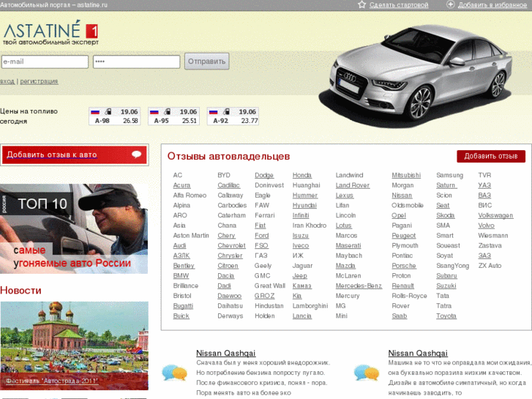This screenshot has width=532, height=399.
Task: Click the Добавить отзыв button in reviews panel
Action: (491, 156)
